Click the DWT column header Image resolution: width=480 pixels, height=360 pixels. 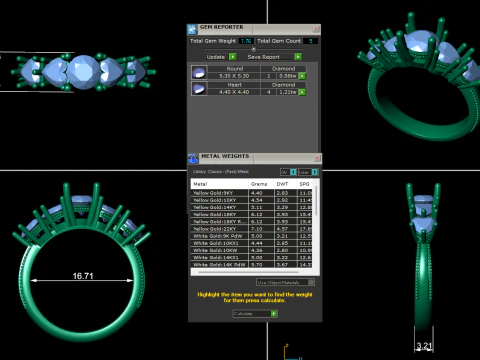285,184
